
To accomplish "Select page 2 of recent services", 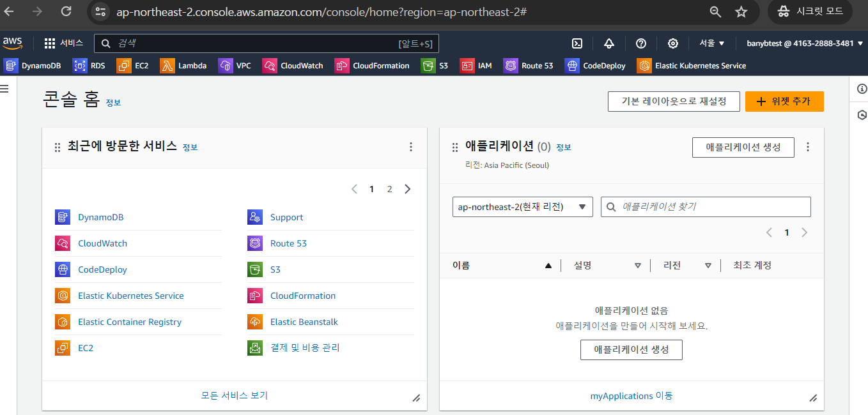I will pos(389,189).
